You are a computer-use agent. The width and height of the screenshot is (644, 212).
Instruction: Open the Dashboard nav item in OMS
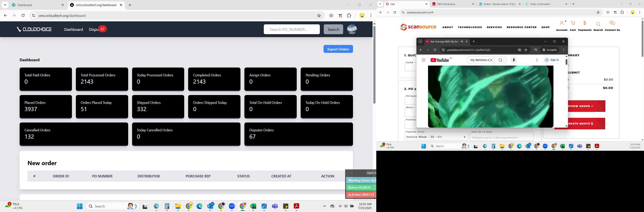tap(73, 29)
